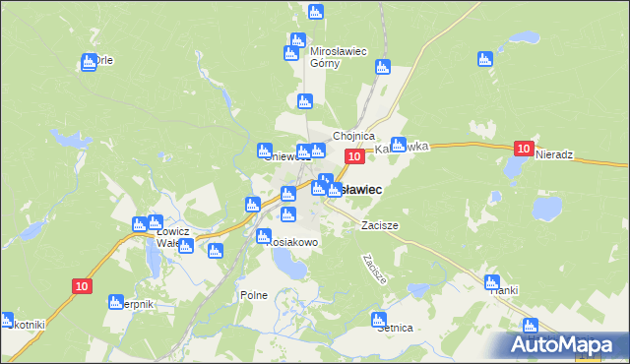Click the 'Skotniki' place label
630x364 pixels.
click(x=27, y=325)
